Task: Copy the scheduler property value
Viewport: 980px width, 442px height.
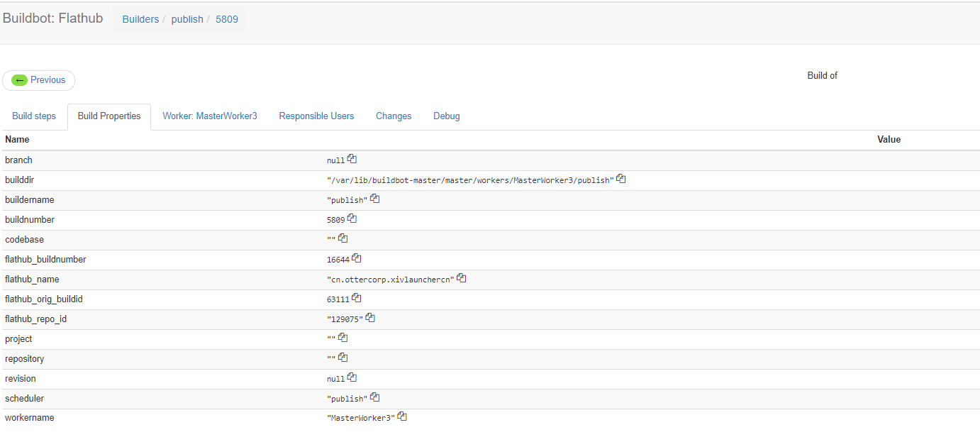Action: coord(374,397)
